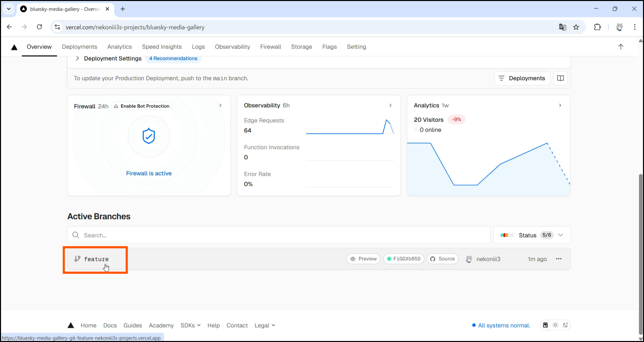Image resolution: width=644 pixels, height=342 pixels.
Task: Click the nekoniii3 author name
Action: tap(488, 259)
